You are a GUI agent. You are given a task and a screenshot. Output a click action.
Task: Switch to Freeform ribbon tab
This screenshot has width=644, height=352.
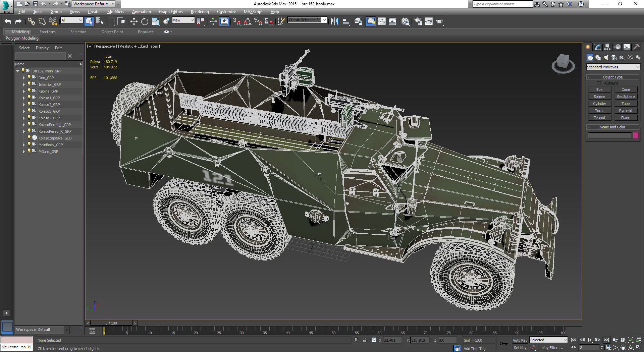(47, 32)
